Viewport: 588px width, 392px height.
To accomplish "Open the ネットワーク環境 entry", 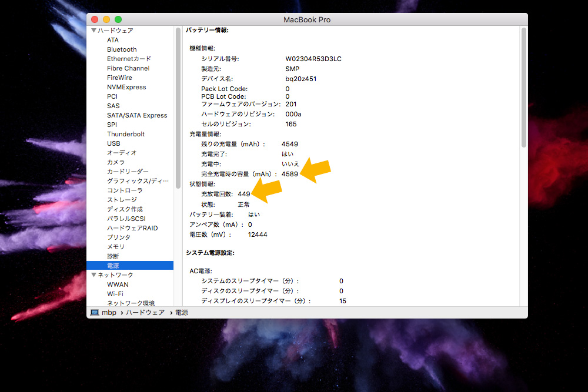I will [131, 303].
